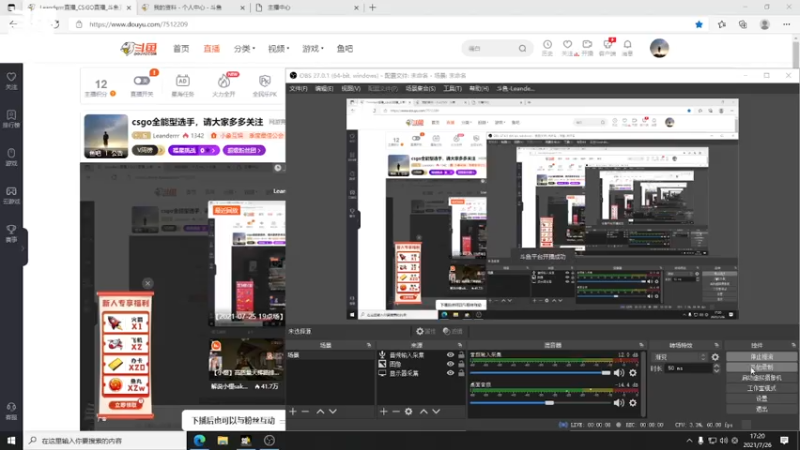Open the 关注 heart icon in Douyu header
The height and width of the screenshot is (450, 800).
[567, 47]
